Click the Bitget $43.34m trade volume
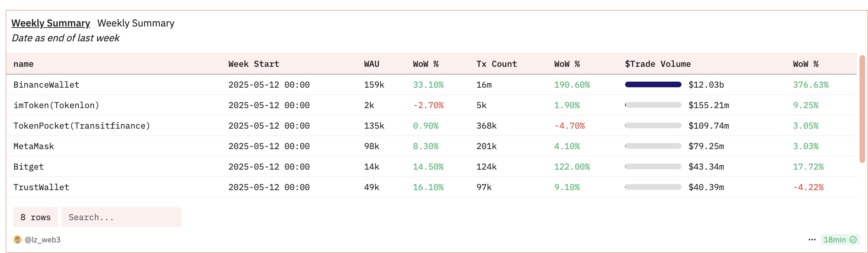 pyautogui.click(x=706, y=167)
